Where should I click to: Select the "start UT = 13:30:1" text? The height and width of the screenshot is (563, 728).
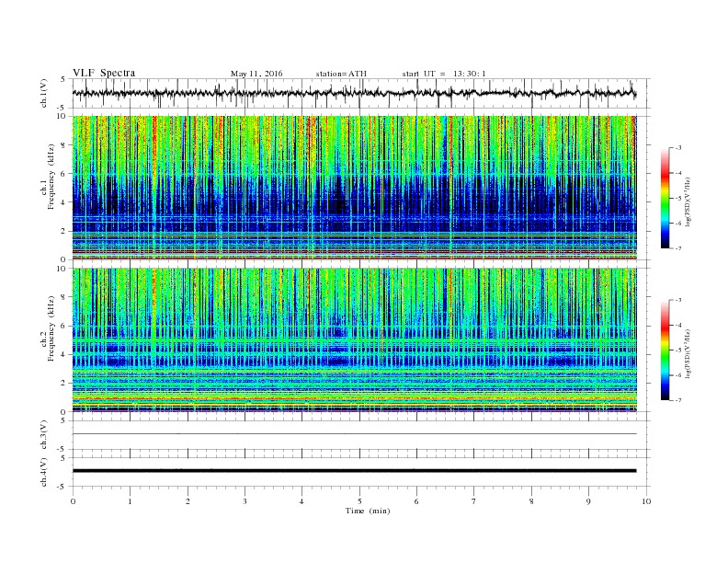[444, 74]
